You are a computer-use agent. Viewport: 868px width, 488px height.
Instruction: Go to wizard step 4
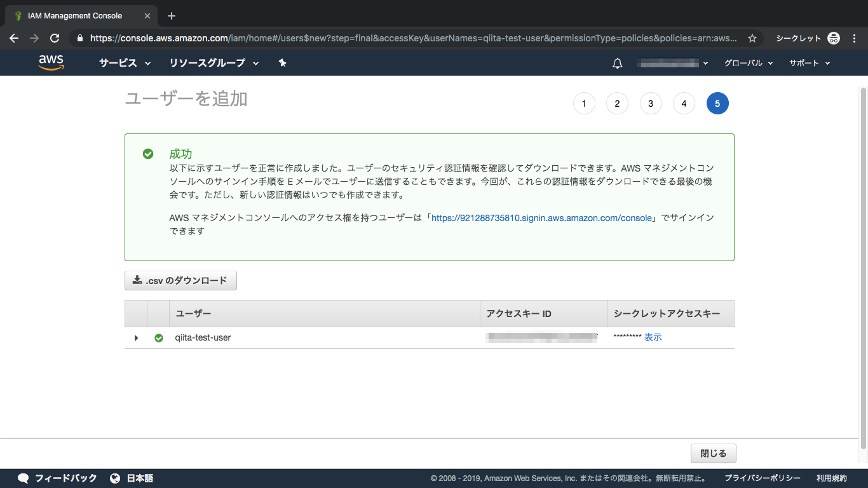(684, 104)
